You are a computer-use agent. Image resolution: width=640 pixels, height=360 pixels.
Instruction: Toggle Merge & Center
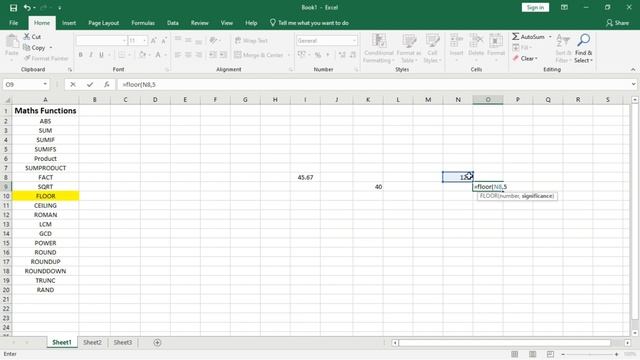coord(259,55)
